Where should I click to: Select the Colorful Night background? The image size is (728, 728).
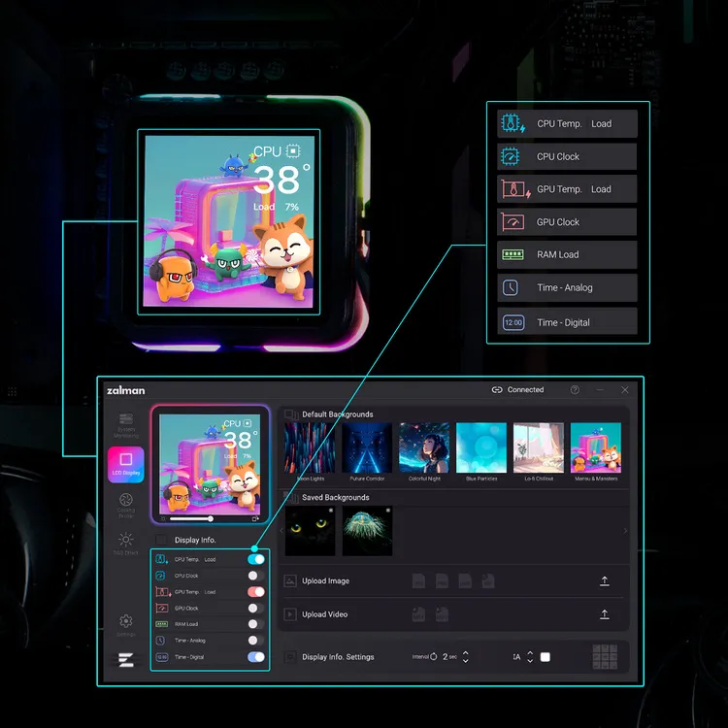424,448
